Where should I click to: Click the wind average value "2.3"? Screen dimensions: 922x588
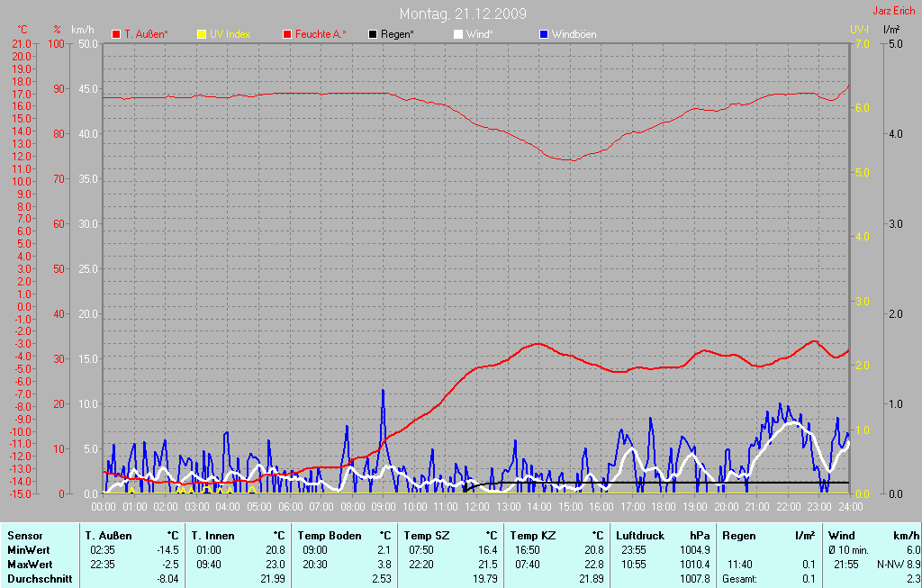tap(914, 579)
